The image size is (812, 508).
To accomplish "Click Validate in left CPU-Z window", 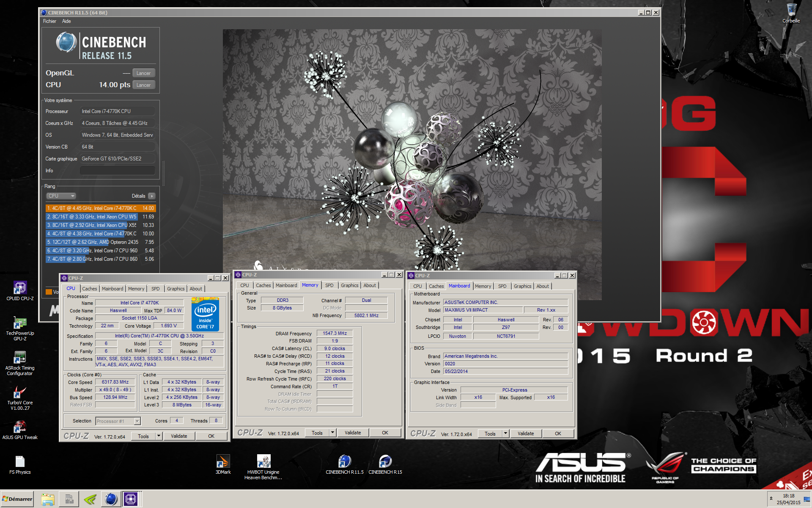I will click(x=179, y=436).
